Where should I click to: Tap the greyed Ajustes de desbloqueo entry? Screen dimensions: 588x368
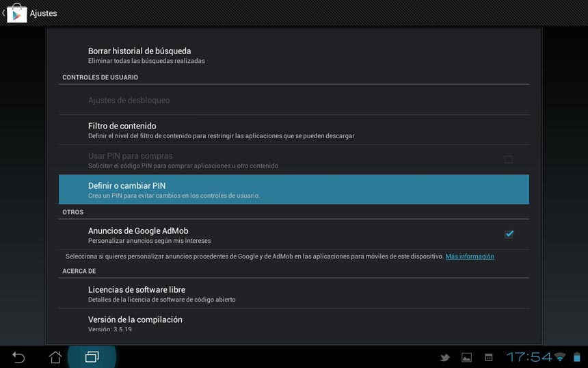(x=294, y=100)
